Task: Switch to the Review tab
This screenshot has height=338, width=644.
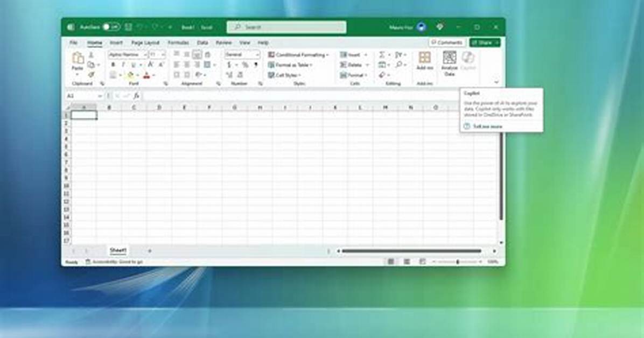Action: click(223, 43)
